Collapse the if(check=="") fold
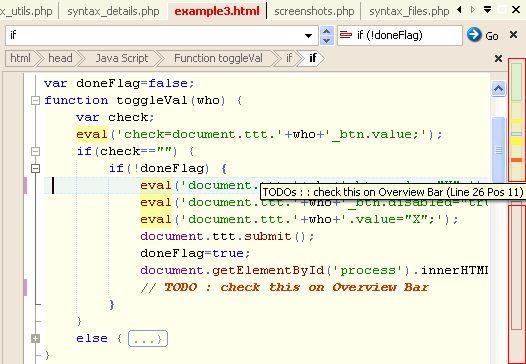 coord(35,151)
